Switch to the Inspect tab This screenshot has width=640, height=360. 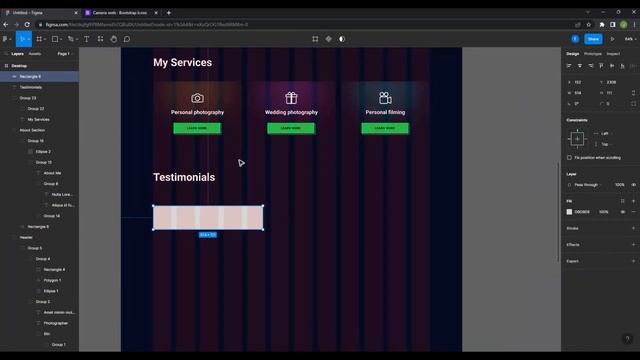pos(613,54)
